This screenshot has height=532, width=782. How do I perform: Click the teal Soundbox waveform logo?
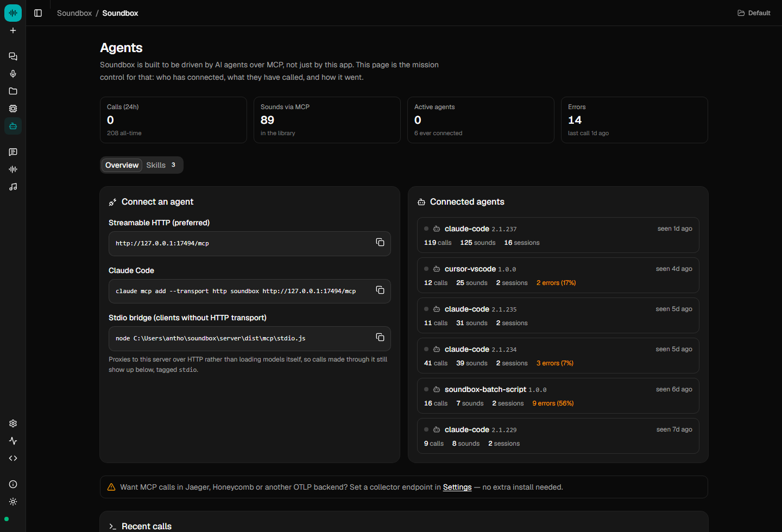click(x=13, y=13)
